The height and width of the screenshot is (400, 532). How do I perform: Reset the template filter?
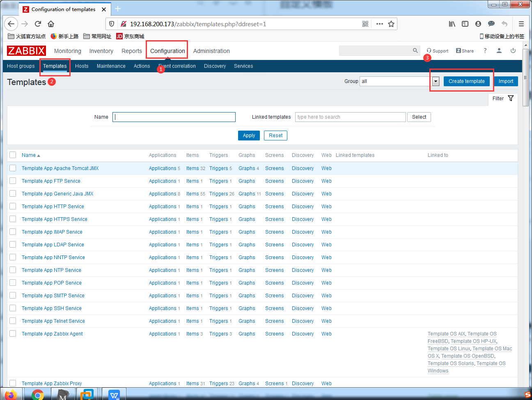click(276, 136)
